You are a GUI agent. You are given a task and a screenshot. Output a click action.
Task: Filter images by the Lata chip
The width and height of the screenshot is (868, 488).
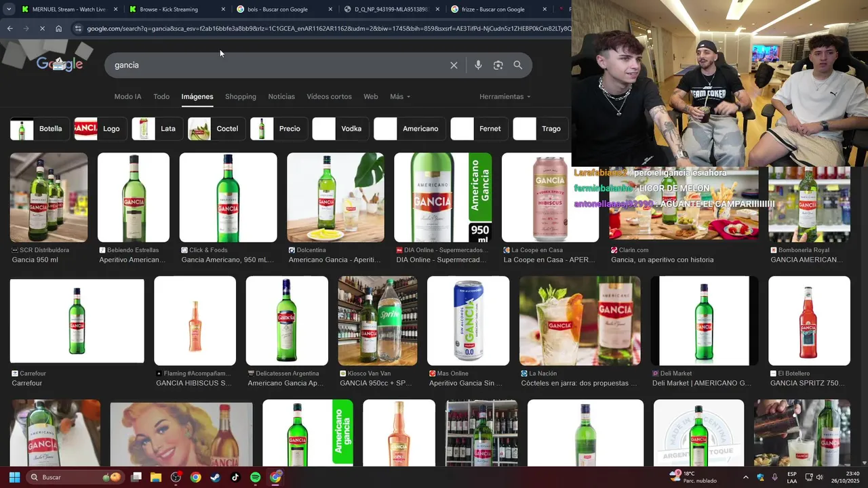pos(157,129)
